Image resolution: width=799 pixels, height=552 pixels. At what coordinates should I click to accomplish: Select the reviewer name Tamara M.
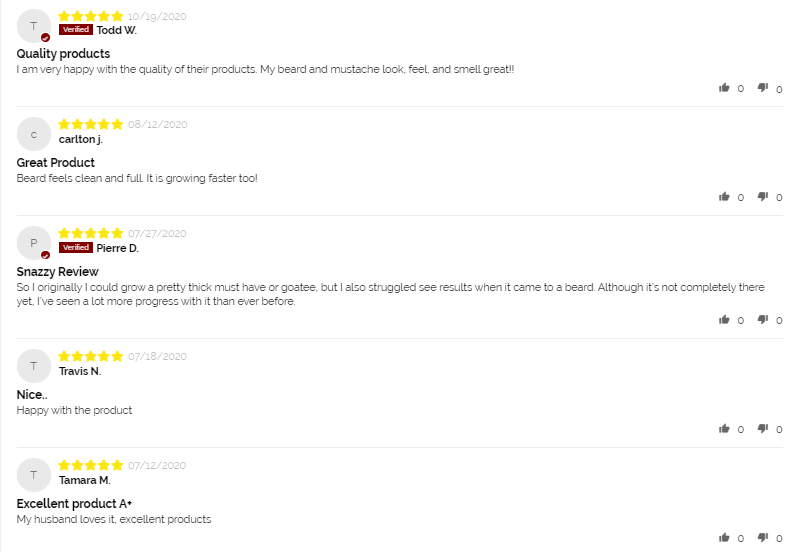(84, 480)
